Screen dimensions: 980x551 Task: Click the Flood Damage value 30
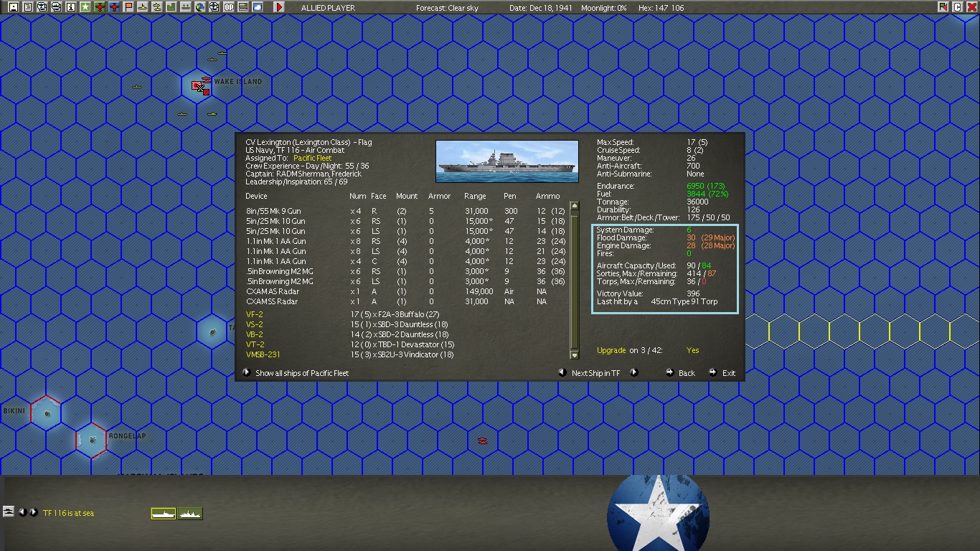click(x=691, y=237)
